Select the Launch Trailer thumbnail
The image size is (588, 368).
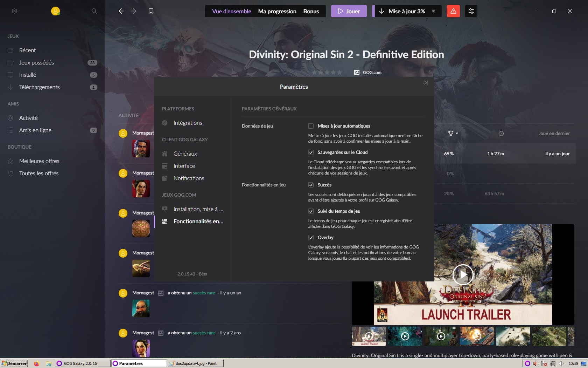(369, 336)
